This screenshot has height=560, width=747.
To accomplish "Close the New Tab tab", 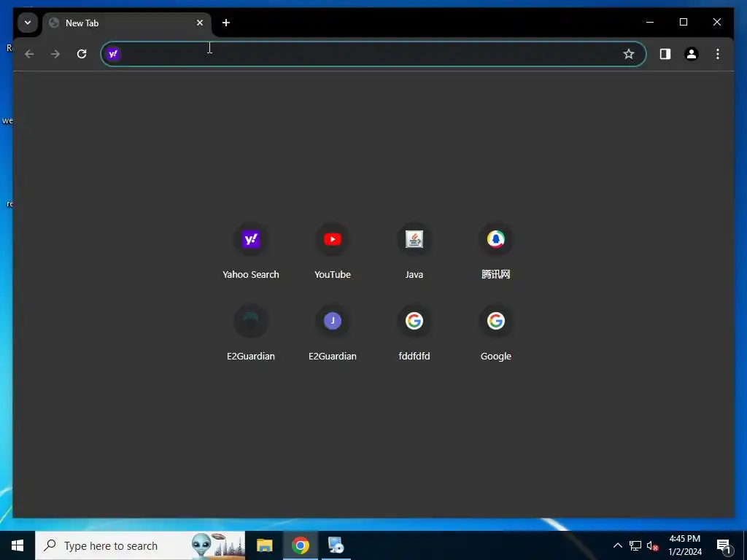I will [200, 23].
